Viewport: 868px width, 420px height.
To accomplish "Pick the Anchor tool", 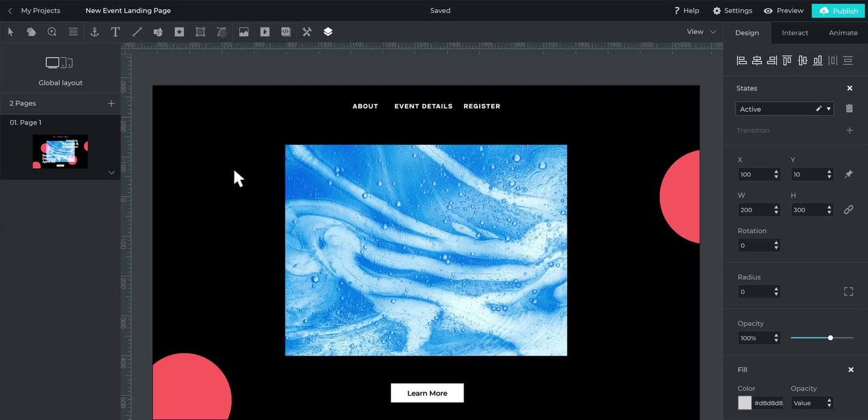I will pyautogui.click(x=94, y=31).
